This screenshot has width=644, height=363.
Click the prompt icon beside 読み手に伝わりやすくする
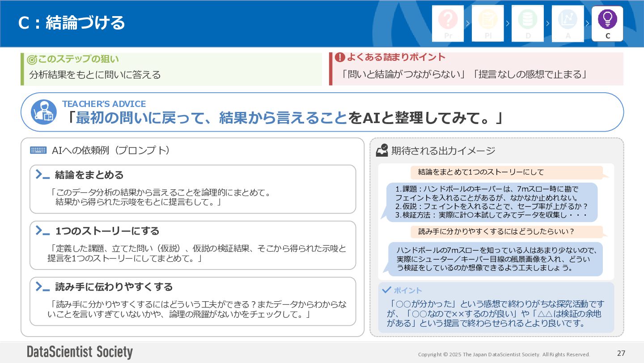42,287
